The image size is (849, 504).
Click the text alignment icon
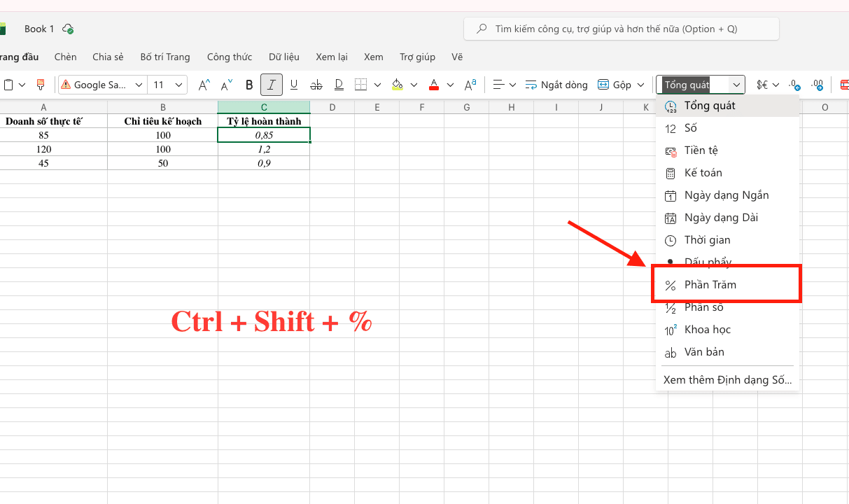(499, 85)
